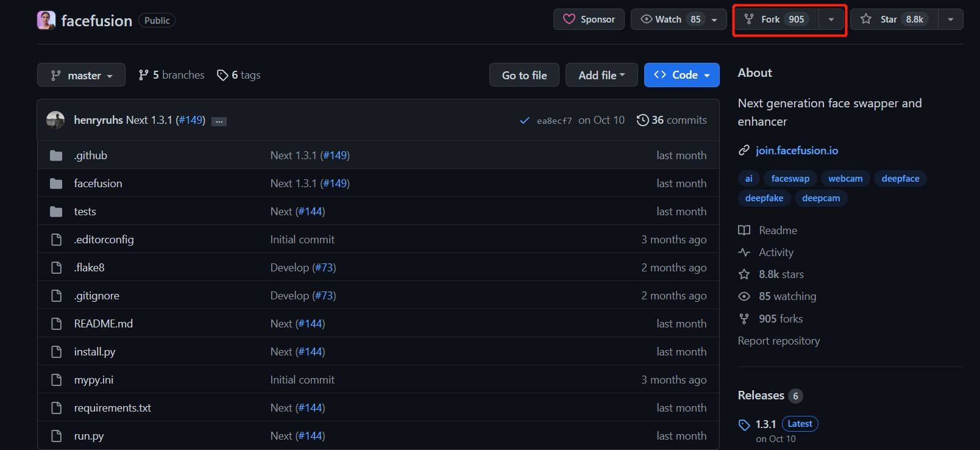The width and height of the screenshot is (980, 450).
Task: Click the heart icon in Sponsor button
Action: click(x=569, y=20)
